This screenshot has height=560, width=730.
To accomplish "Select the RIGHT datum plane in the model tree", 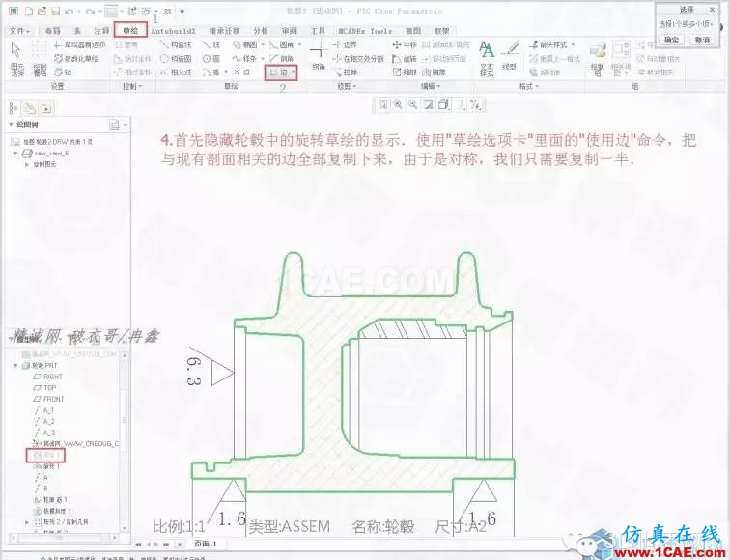I will [48, 377].
